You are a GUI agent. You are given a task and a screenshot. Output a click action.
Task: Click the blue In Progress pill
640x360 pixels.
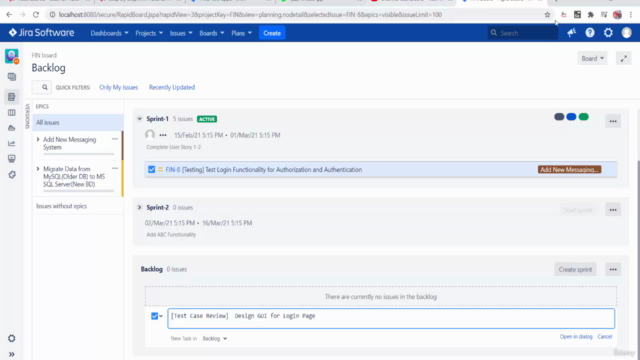point(571,117)
